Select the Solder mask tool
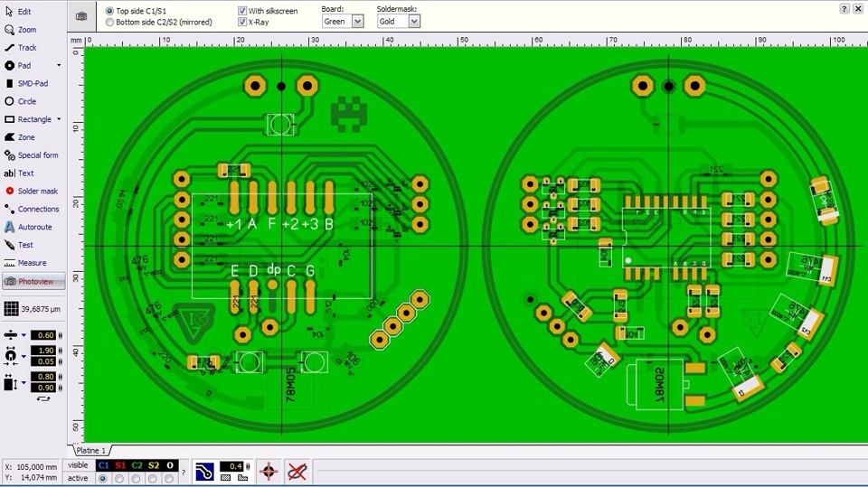Image resolution: width=868 pixels, height=487 pixels. [x=33, y=191]
